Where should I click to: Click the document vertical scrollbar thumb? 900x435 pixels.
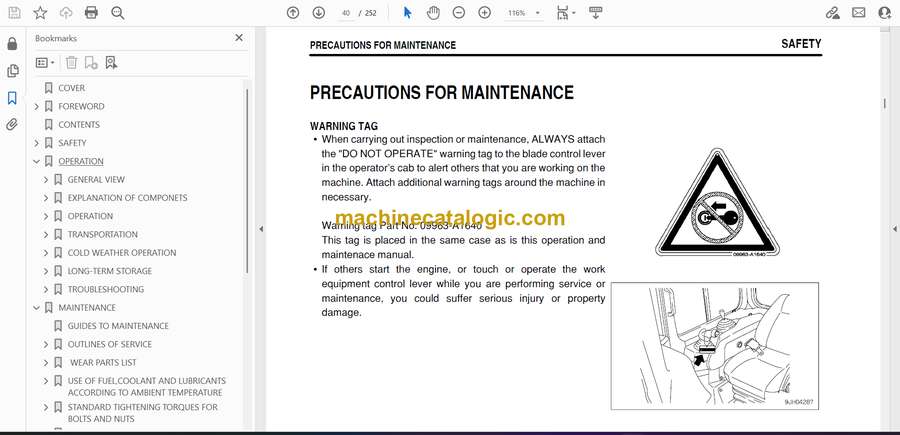[x=885, y=103]
